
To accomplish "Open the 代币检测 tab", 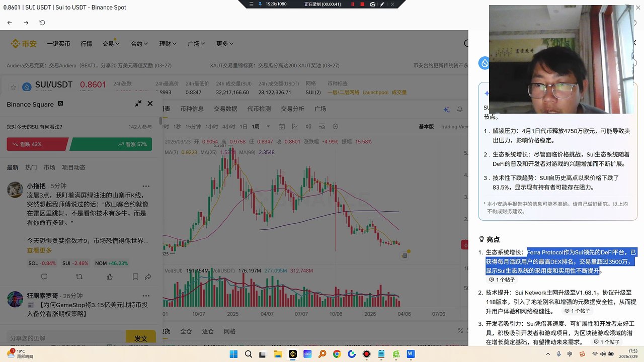I will coord(259,109).
